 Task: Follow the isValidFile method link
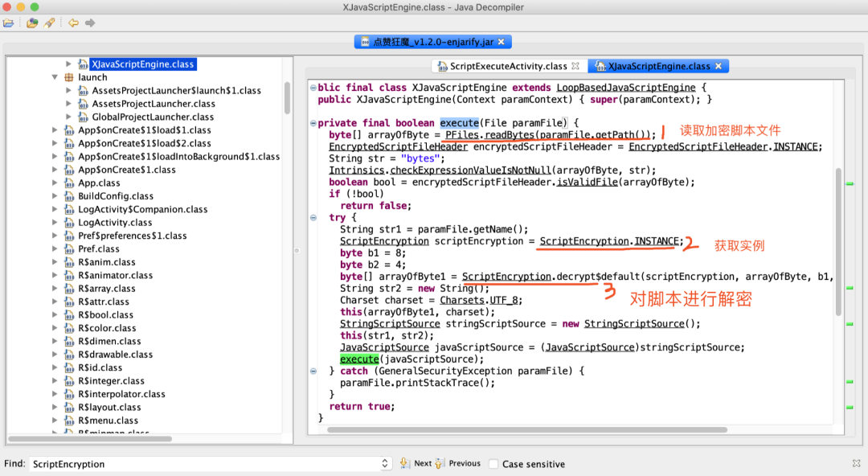tap(587, 183)
